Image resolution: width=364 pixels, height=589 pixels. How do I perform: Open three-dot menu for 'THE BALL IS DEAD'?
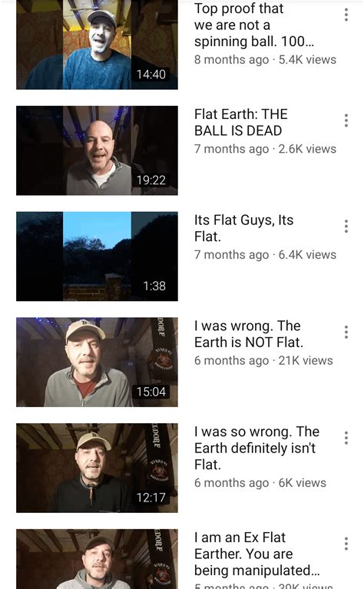click(x=346, y=121)
